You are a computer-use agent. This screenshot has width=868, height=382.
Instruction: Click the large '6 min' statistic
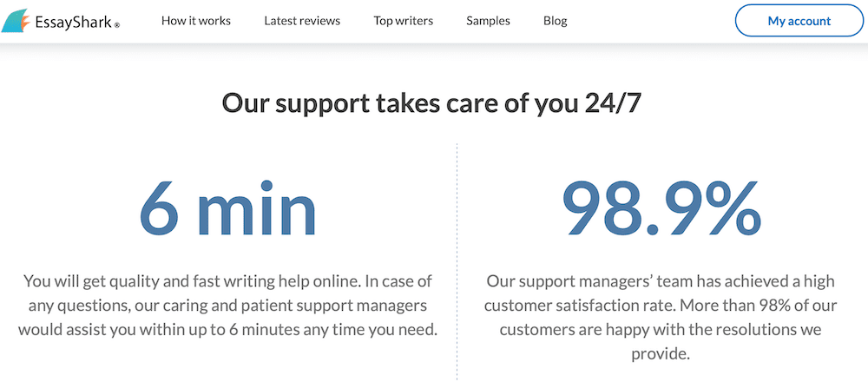pos(227,207)
